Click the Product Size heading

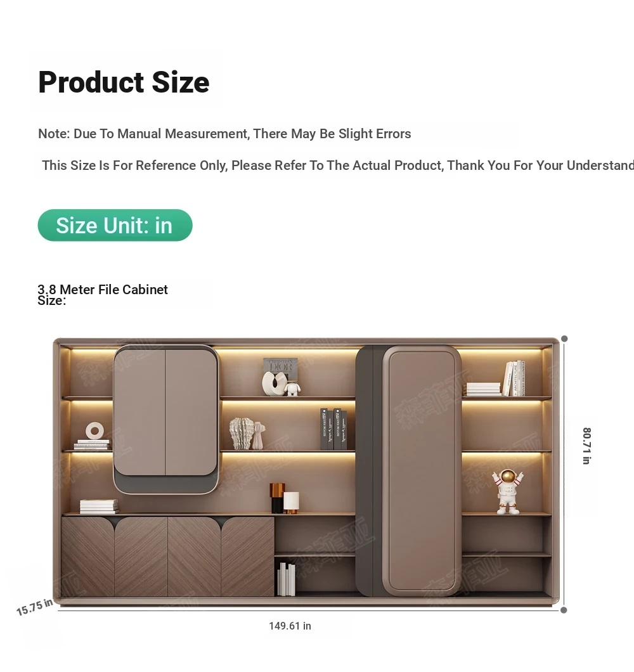tap(124, 82)
